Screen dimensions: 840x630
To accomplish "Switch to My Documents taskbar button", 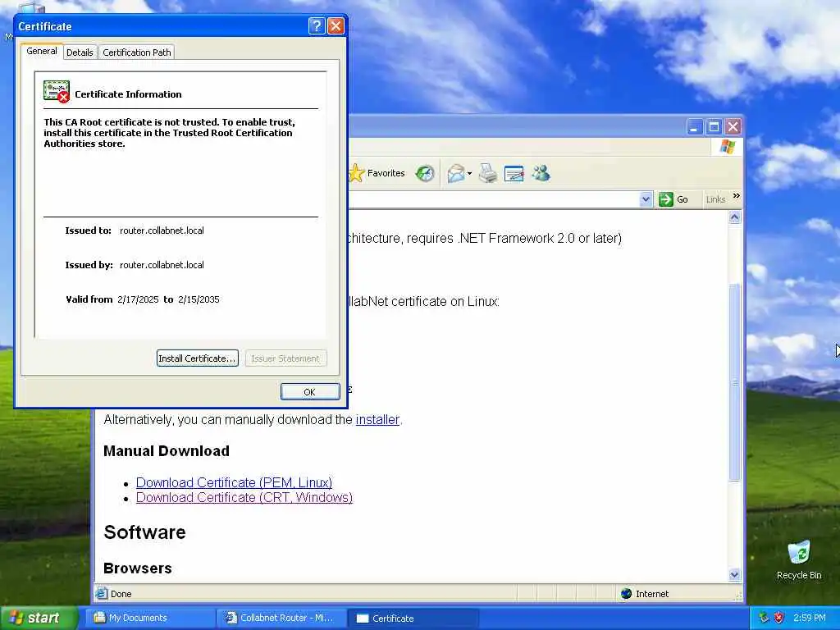I will pos(149,618).
